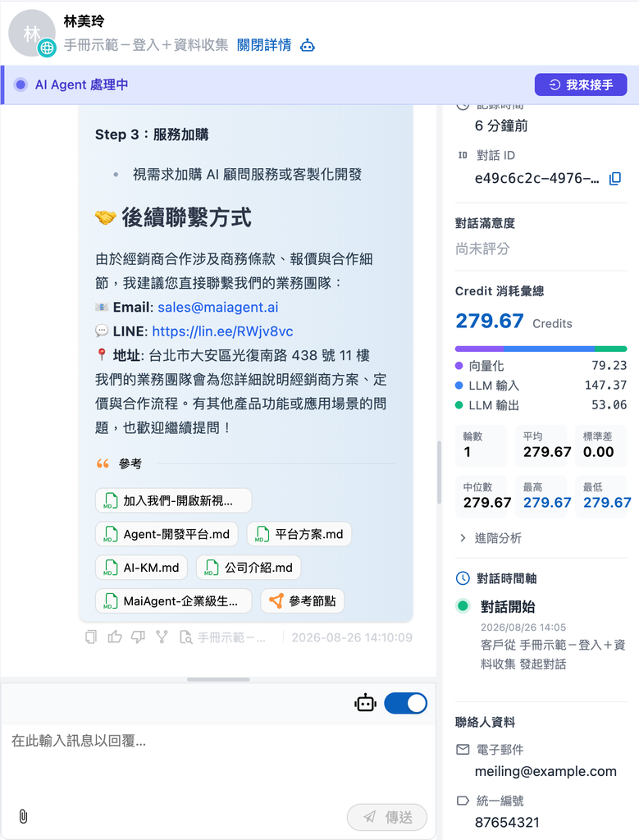The width and height of the screenshot is (639, 840).
Task: Click the 統一編號 tag icon
Action: (463, 801)
